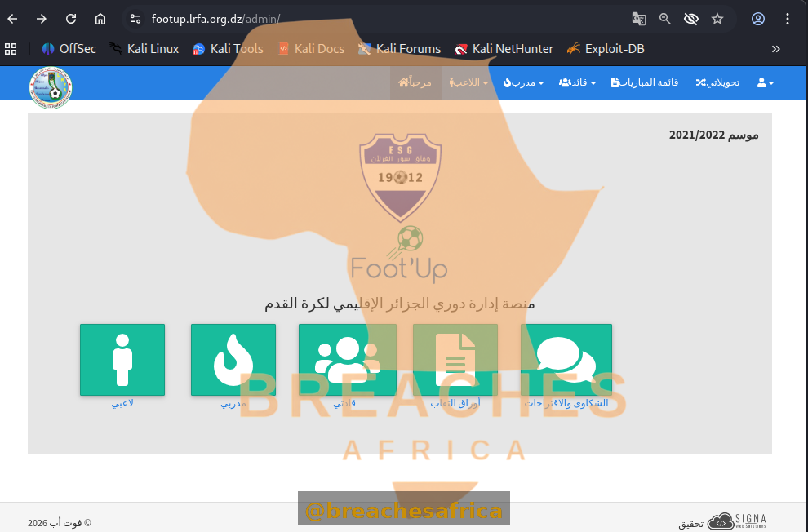Click the © فوت أب 2026 footer text

60,523
